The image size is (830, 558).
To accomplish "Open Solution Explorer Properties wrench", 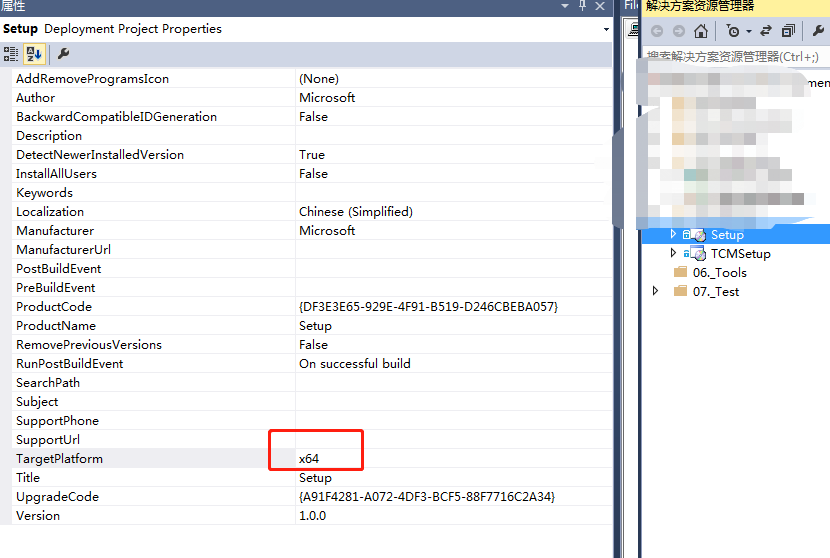I will (x=818, y=31).
